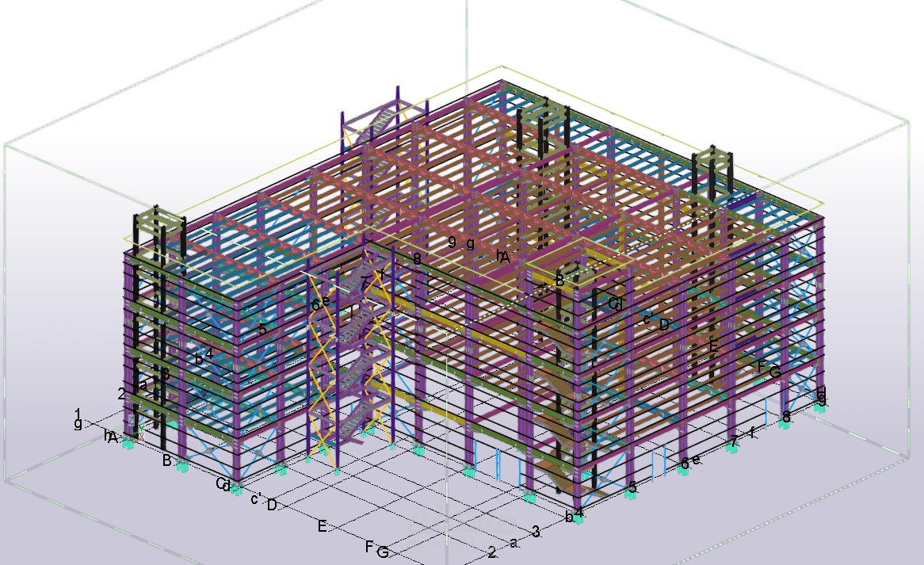Select grid label c' on the ground grid

click(256, 498)
